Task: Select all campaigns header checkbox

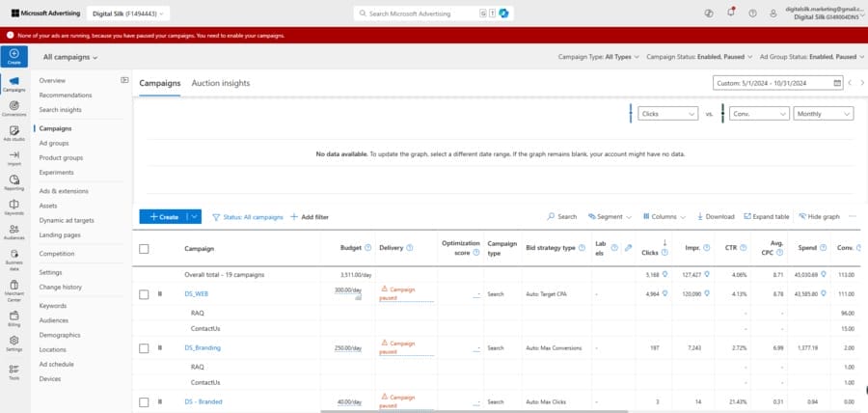Action: pos(144,249)
